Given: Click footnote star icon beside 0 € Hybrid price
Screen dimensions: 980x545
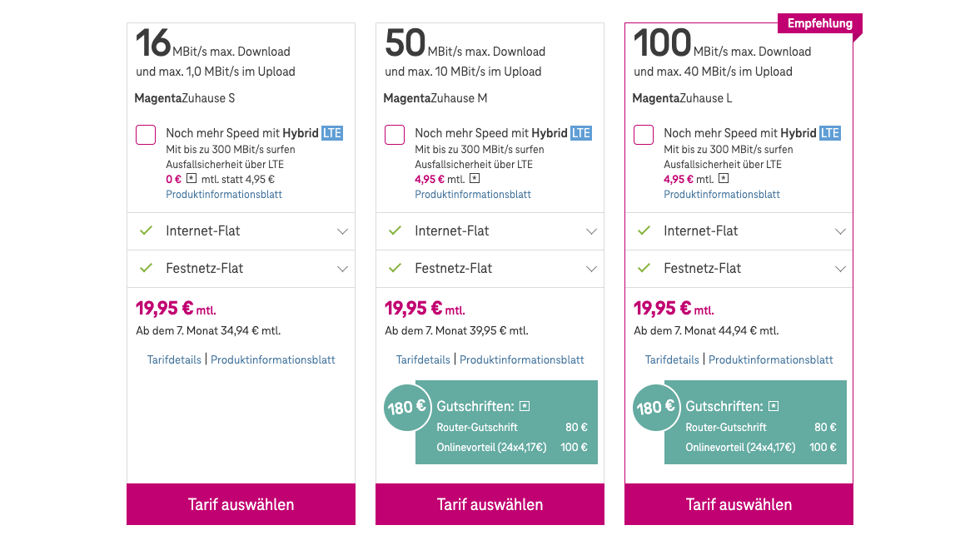Looking at the screenshot, I should (x=192, y=179).
